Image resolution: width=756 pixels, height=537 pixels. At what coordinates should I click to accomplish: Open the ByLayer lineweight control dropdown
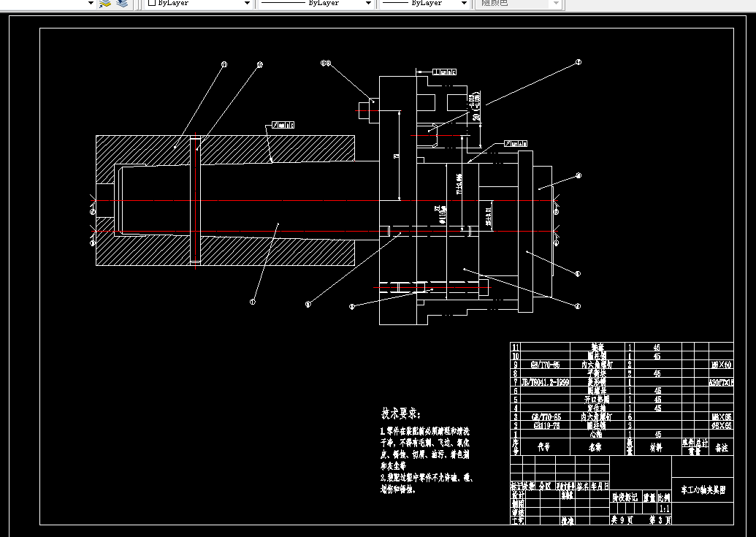pyautogui.click(x=425, y=3)
